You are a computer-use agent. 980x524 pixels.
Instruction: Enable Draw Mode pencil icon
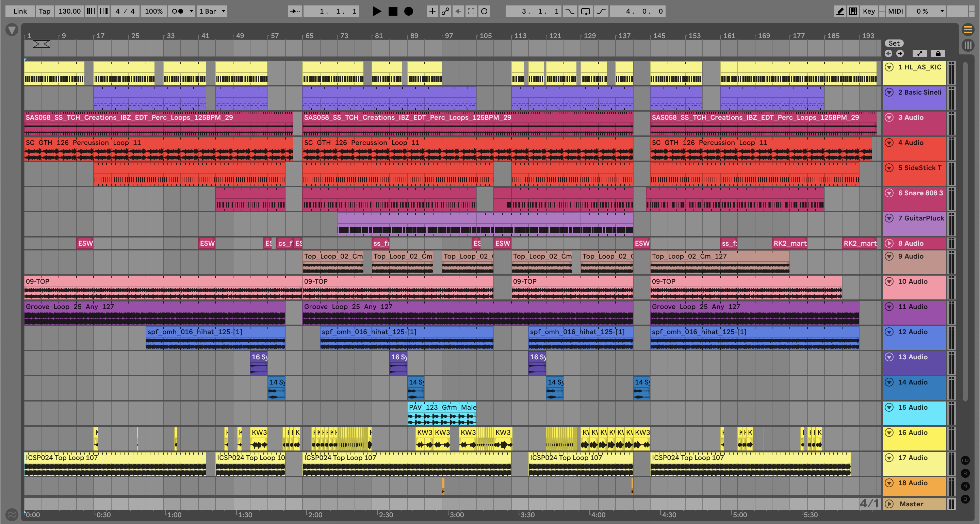tap(840, 12)
